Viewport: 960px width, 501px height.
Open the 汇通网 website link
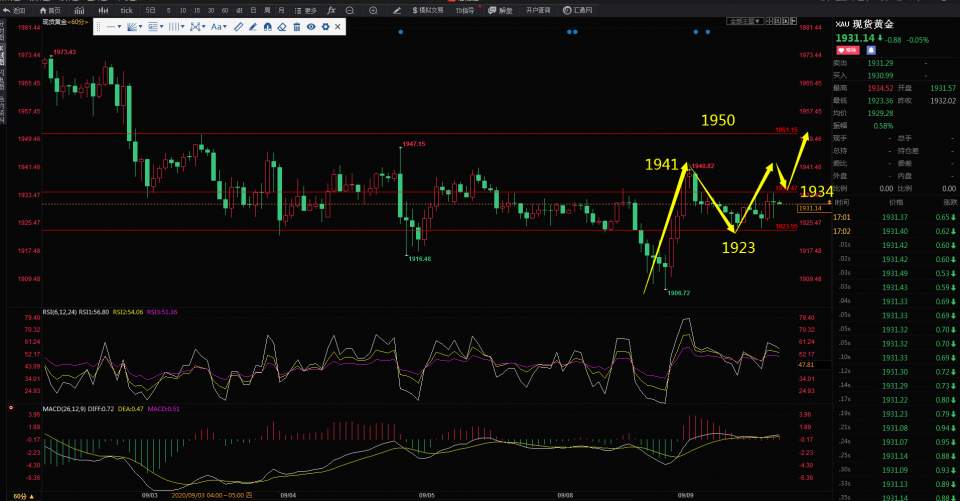(x=578, y=10)
